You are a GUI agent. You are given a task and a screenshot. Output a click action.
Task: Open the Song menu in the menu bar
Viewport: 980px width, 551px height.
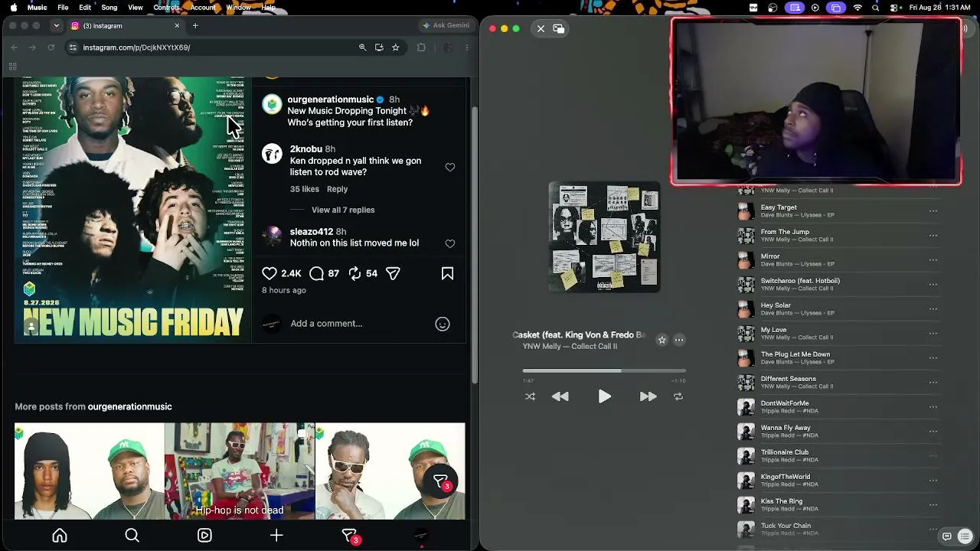109,7
